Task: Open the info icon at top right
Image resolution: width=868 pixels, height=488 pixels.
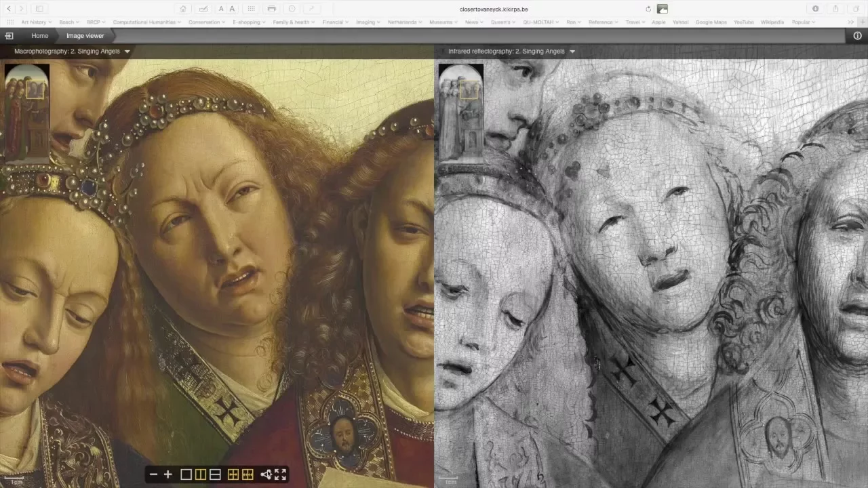Action: tap(858, 35)
